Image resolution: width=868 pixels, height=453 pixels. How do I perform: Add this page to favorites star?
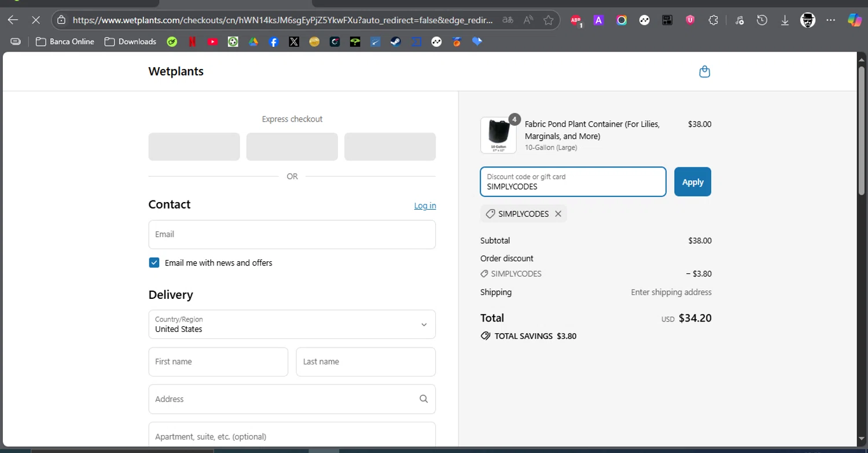[x=549, y=20]
